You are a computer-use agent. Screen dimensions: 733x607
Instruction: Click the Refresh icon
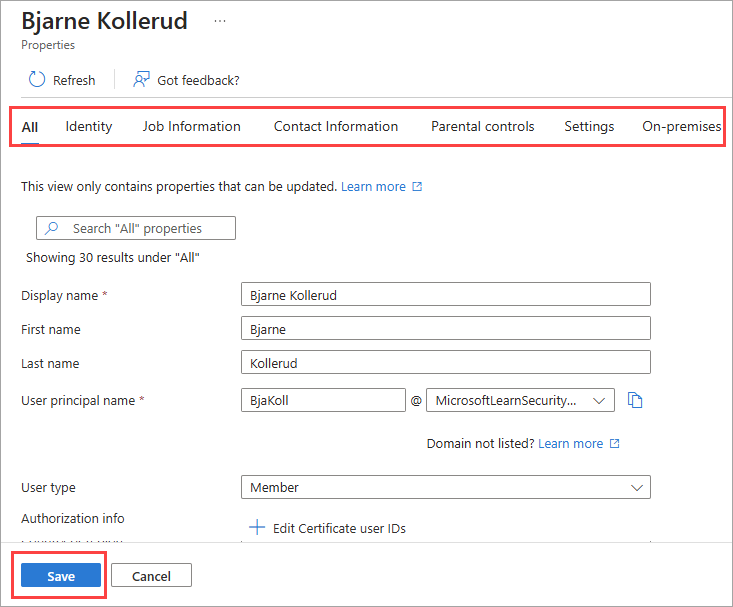tap(37, 80)
